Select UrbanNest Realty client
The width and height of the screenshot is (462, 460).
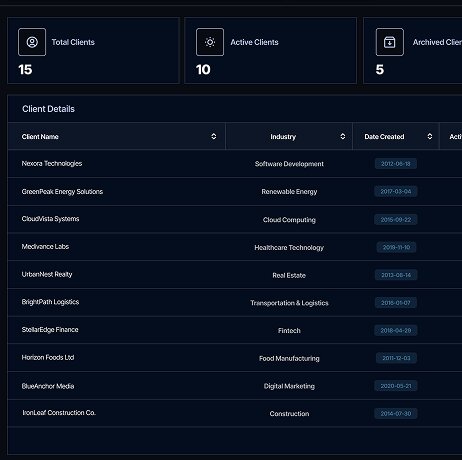point(47,274)
